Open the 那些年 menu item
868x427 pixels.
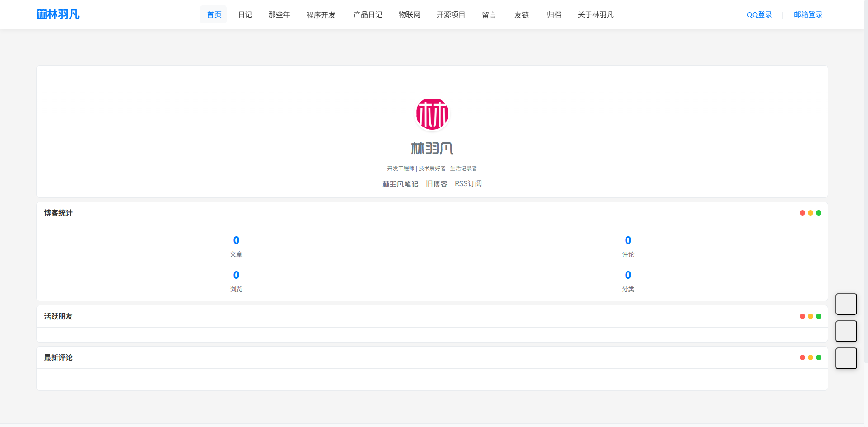point(279,14)
